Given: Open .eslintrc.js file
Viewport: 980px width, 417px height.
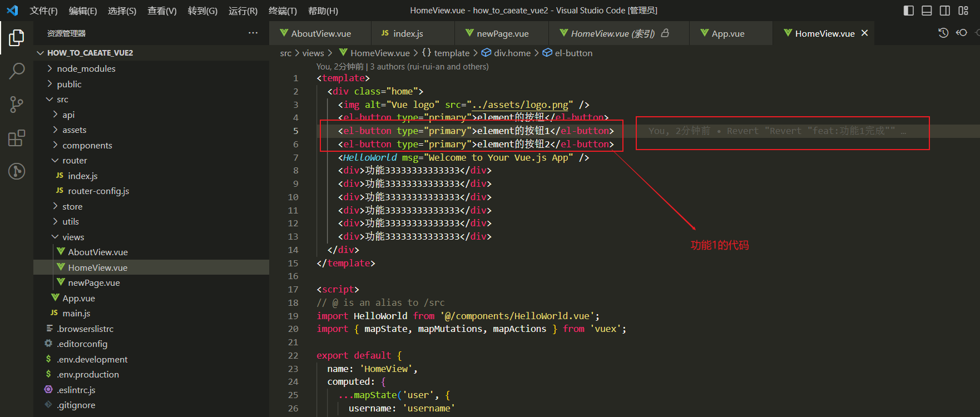Looking at the screenshot, I should tap(151, 390).
